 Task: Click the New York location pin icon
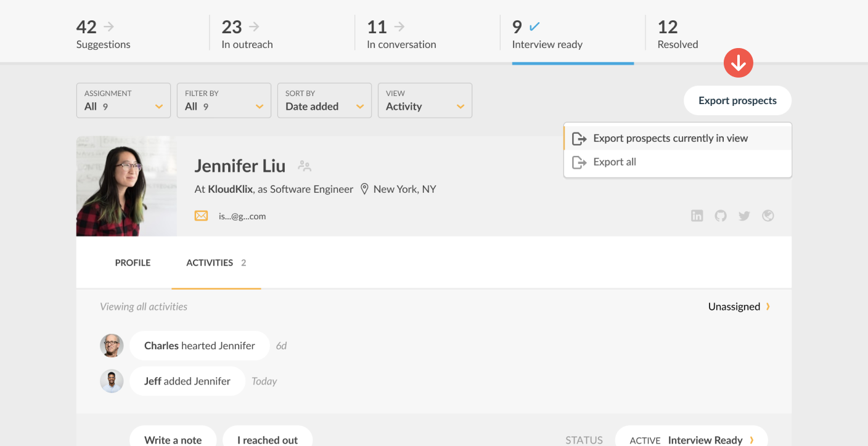(x=364, y=189)
